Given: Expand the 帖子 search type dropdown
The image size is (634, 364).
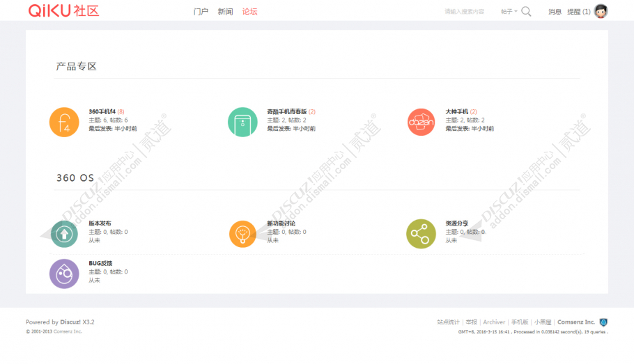Looking at the screenshot, I should 509,12.
